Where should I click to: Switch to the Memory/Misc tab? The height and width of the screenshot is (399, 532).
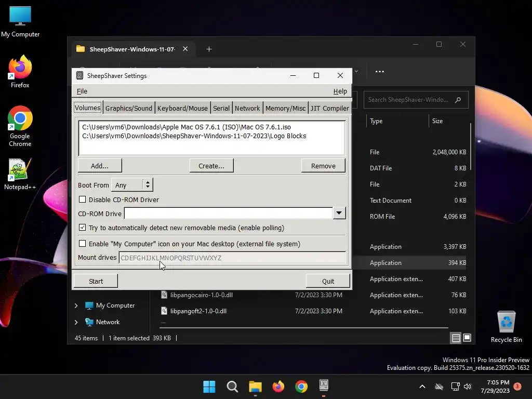tap(285, 108)
